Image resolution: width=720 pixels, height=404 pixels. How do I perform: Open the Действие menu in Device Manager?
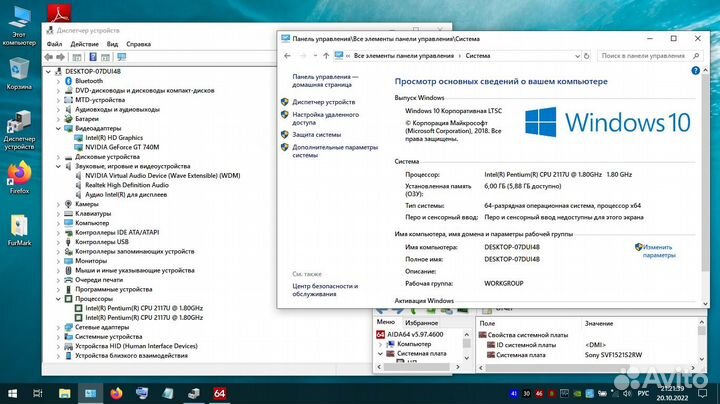point(84,44)
